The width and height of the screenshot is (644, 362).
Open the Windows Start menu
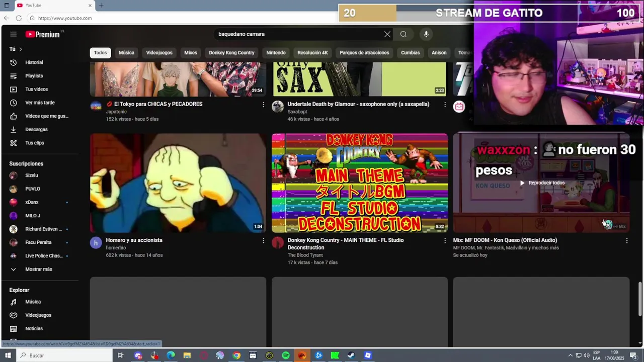click(8, 355)
